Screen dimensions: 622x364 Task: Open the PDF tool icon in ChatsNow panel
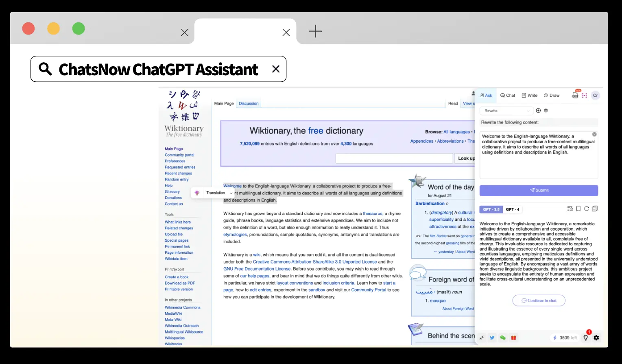pyautogui.click(x=575, y=95)
